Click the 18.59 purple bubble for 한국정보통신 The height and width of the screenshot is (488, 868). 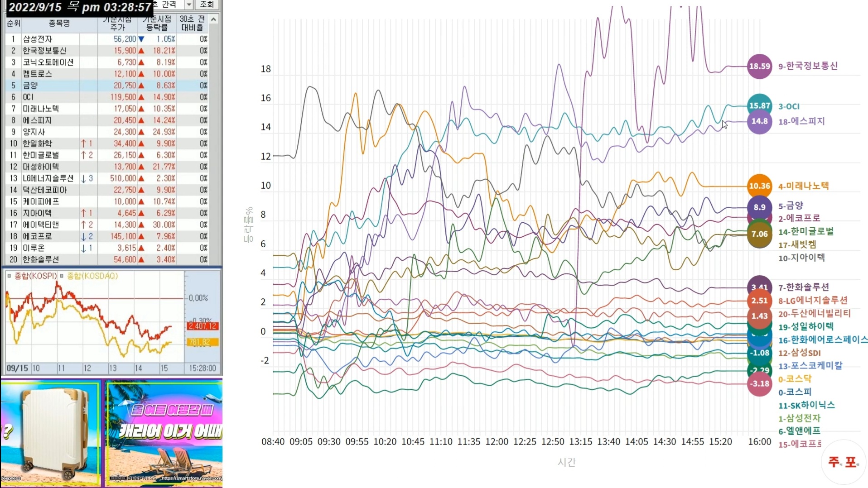(759, 66)
